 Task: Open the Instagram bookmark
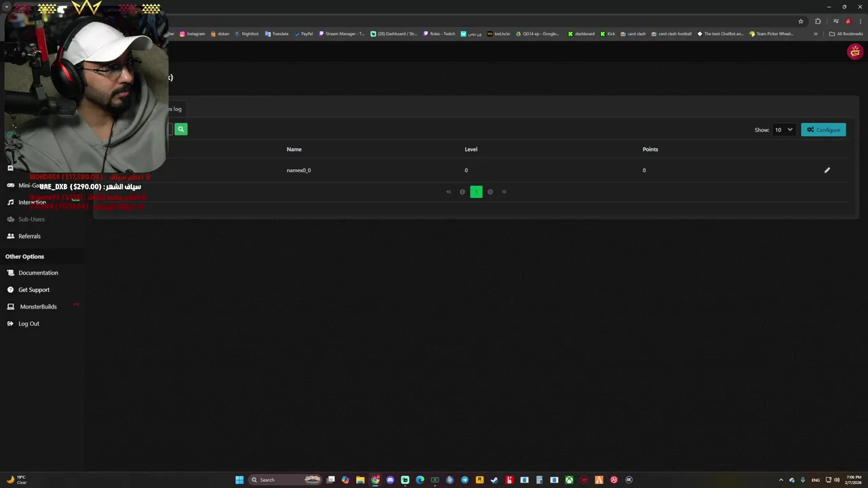pos(192,34)
